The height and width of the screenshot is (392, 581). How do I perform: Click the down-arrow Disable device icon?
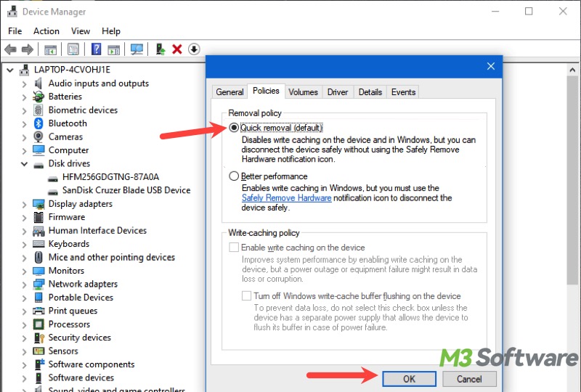[194, 49]
